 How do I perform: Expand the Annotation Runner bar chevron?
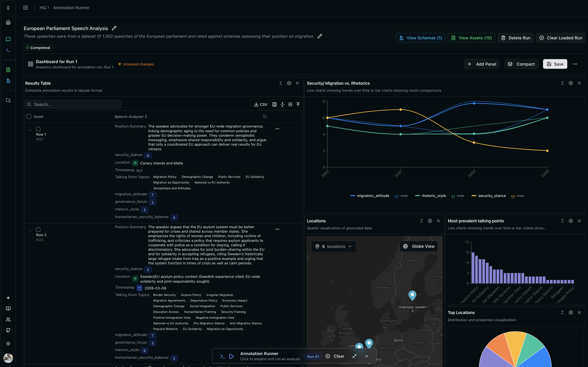pyautogui.click(x=366, y=356)
